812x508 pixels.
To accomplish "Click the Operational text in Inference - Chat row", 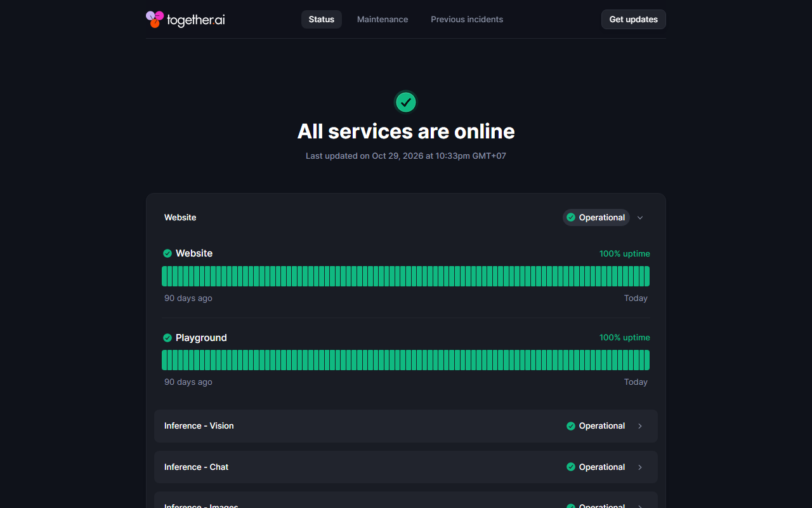I will (602, 467).
